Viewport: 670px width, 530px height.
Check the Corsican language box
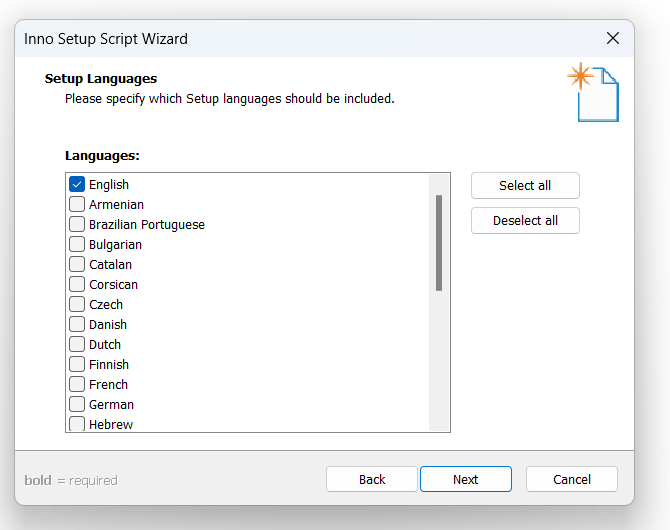[x=77, y=284]
